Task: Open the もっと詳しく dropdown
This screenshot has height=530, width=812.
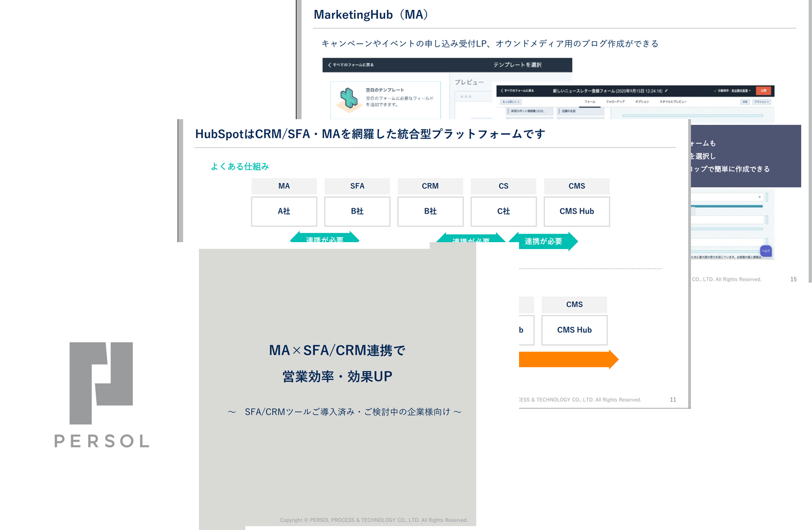Action: (512, 102)
